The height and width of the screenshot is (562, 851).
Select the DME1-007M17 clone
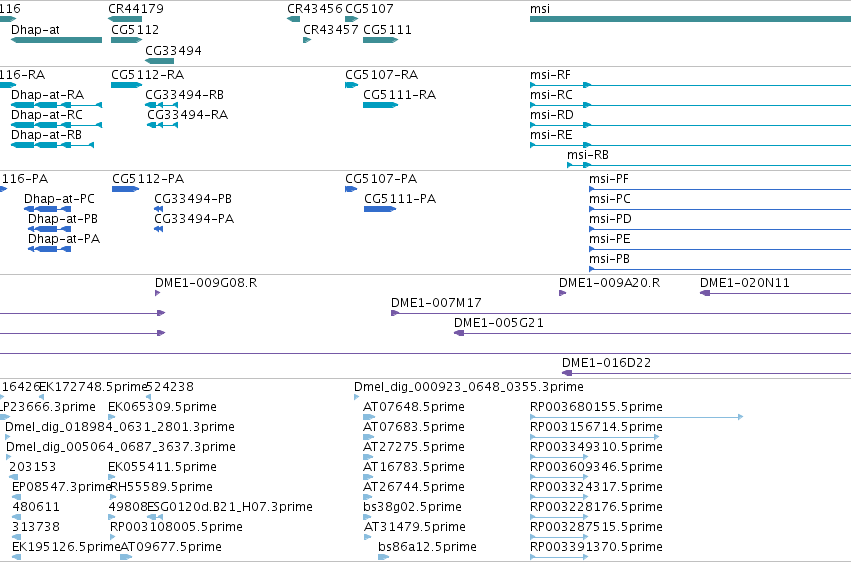tap(621, 314)
